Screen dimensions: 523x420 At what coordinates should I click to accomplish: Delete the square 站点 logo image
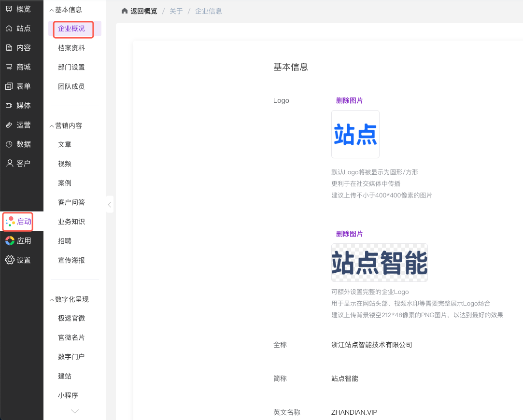pos(349,100)
